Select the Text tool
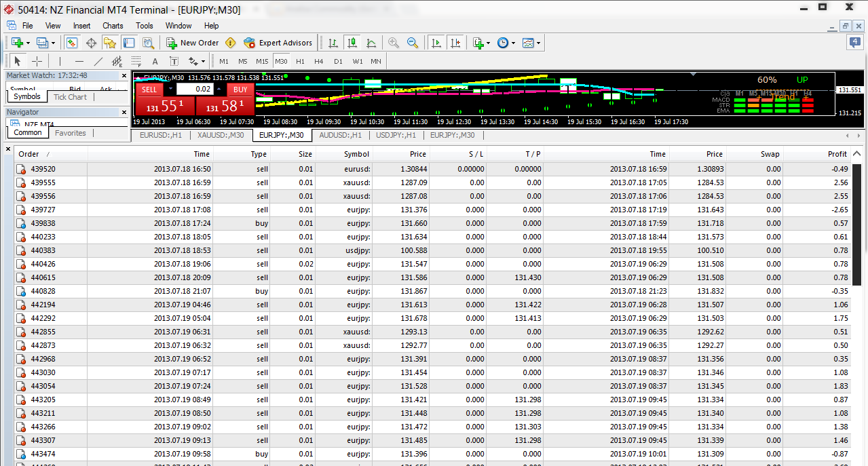 point(155,61)
